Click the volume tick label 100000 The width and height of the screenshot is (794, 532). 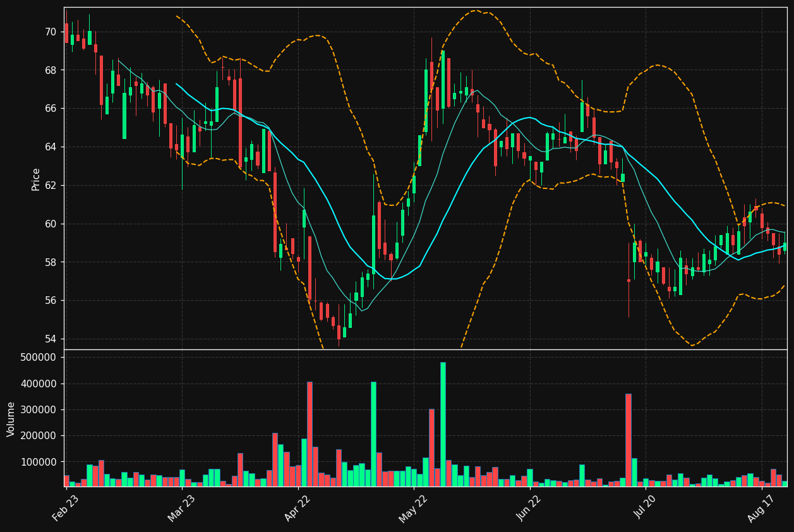point(39,462)
